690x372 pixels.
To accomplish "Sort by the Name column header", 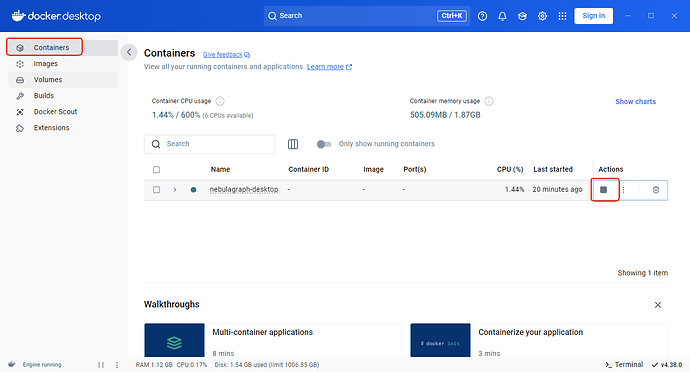I will coord(220,169).
